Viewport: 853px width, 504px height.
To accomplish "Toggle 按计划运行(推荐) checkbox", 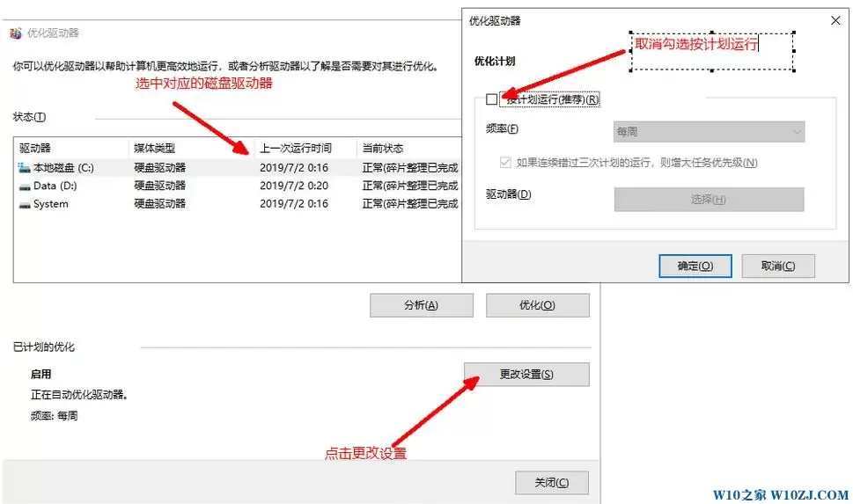I will (492, 99).
